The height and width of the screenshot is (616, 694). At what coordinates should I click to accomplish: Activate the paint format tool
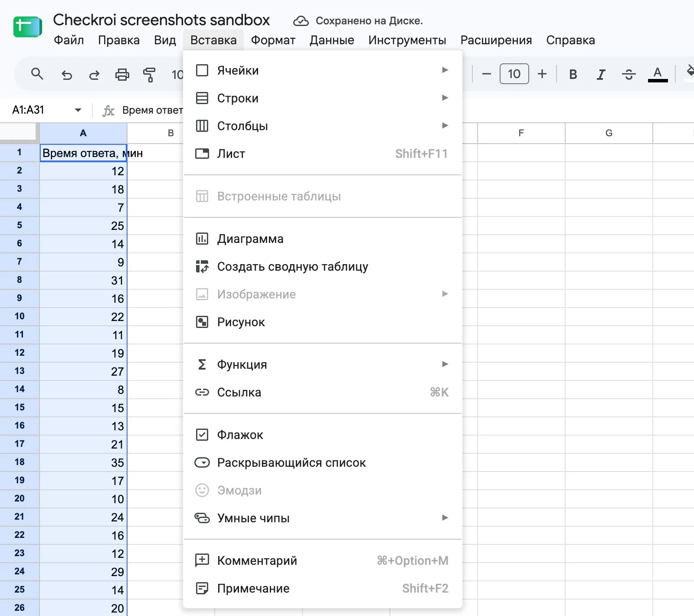coord(149,75)
